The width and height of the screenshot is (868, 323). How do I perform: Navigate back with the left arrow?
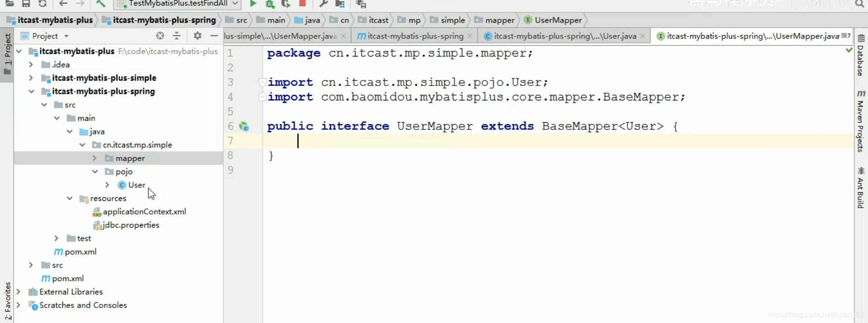tap(63, 4)
